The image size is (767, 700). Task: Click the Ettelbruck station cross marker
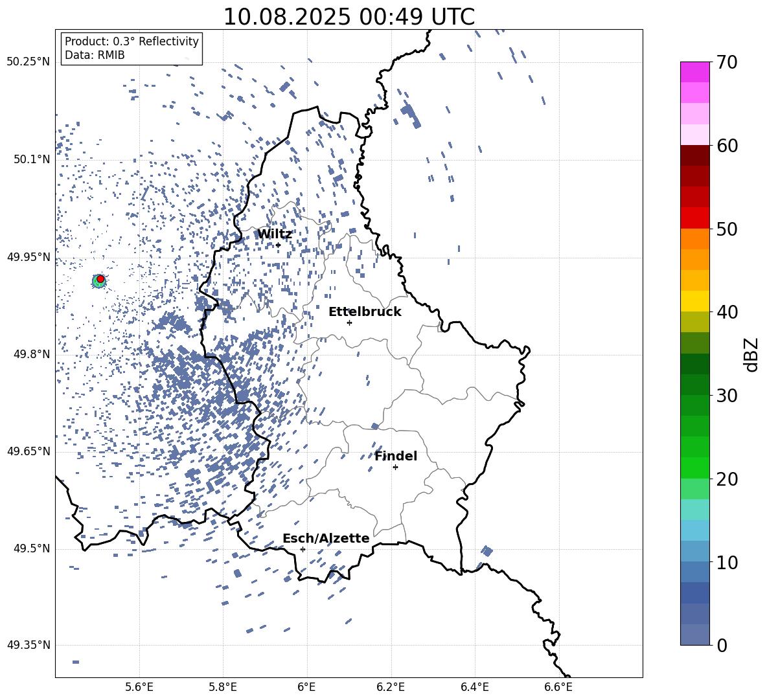click(x=349, y=322)
